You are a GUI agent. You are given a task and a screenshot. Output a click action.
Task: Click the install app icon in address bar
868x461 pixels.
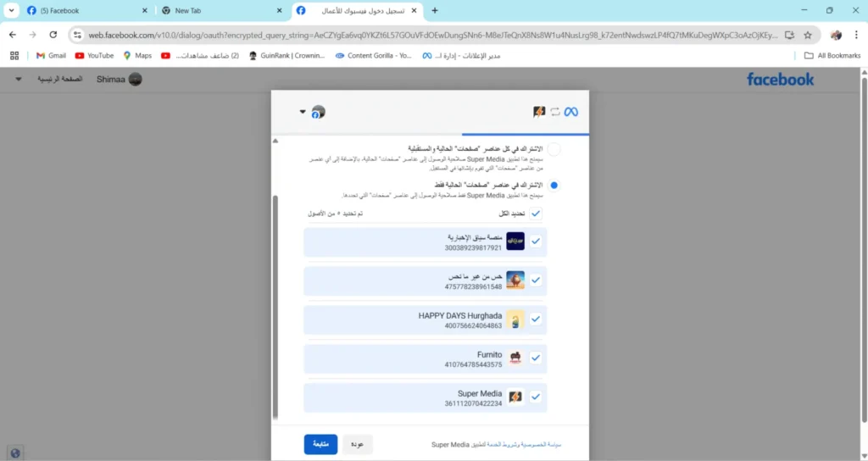tap(789, 35)
